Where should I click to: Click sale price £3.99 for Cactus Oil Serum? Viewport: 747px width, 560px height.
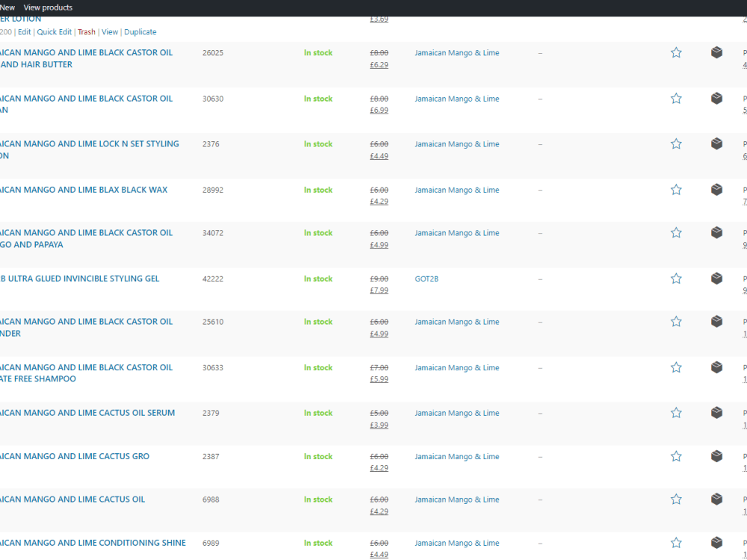point(379,426)
